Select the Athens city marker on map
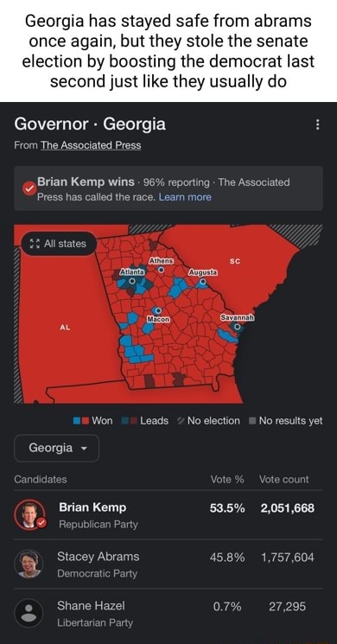Image resolution: width=337 pixels, height=644 pixels. 162,270
